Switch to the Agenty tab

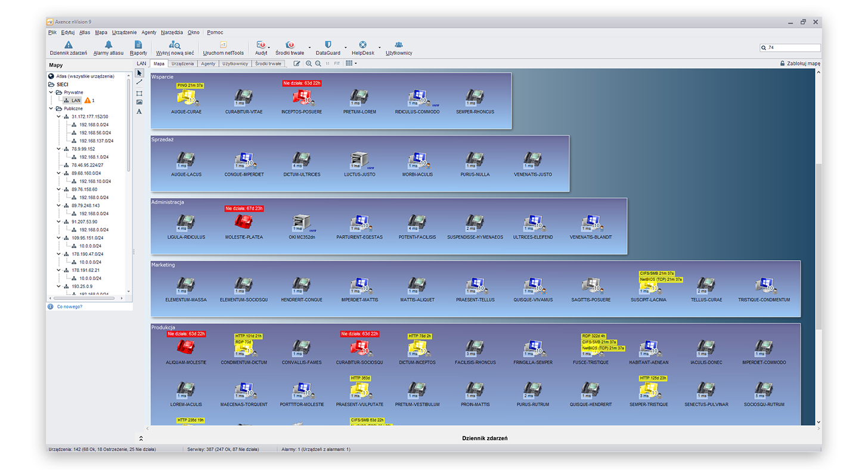tap(208, 63)
